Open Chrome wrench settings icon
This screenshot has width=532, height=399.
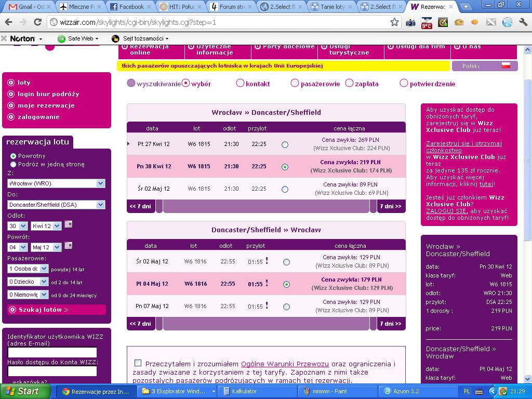pyautogui.click(x=523, y=22)
